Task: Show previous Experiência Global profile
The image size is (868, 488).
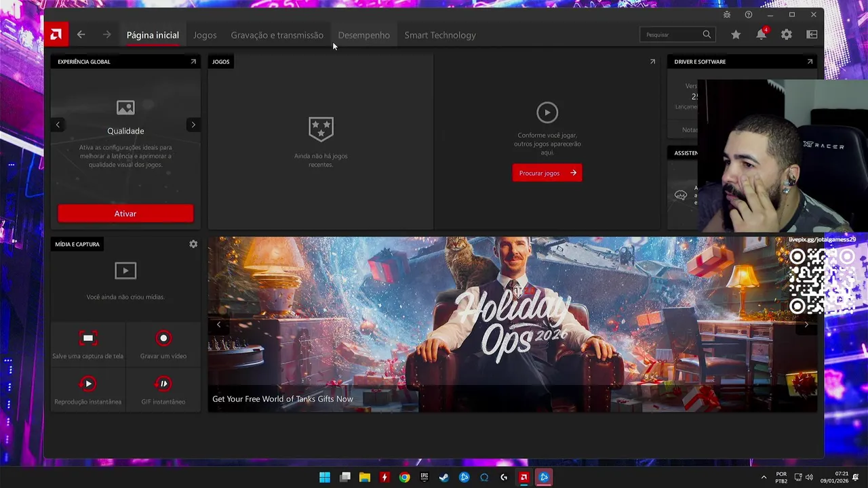Action: pyautogui.click(x=58, y=125)
